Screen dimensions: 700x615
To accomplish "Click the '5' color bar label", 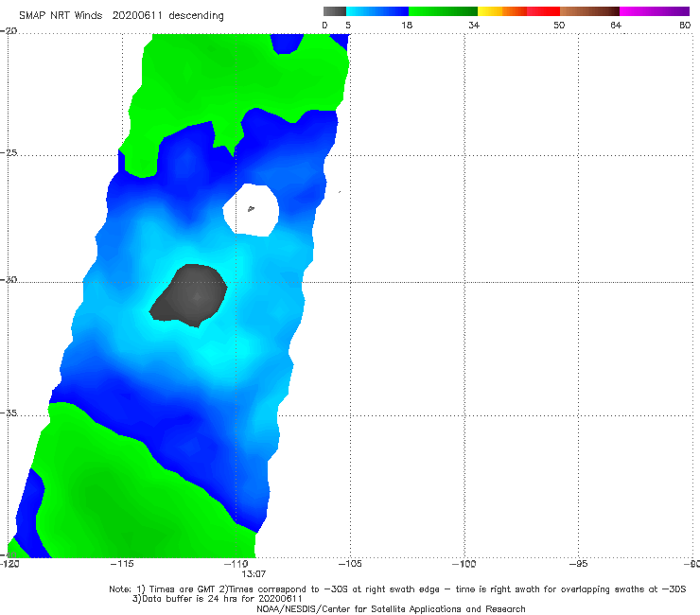I will 348,26.
